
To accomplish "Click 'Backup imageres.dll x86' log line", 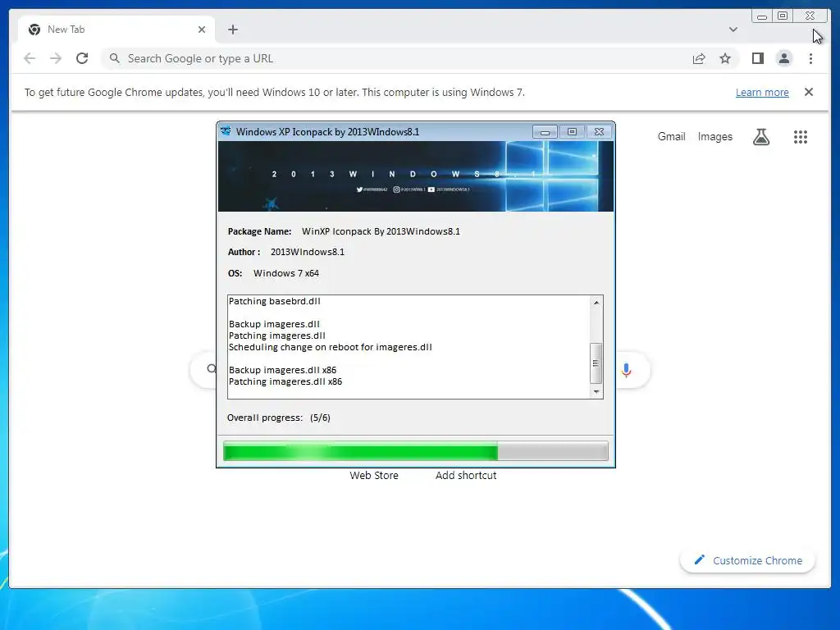I will 282,370.
